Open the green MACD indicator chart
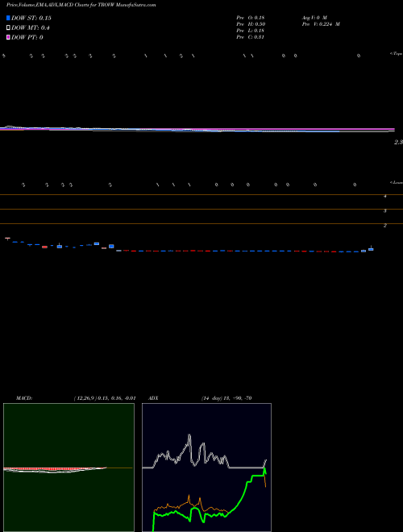This screenshot has width=403, height=532. [69, 468]
